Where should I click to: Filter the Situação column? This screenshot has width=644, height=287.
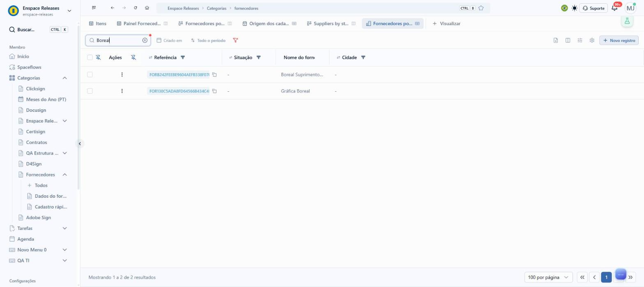pos(259,58)
